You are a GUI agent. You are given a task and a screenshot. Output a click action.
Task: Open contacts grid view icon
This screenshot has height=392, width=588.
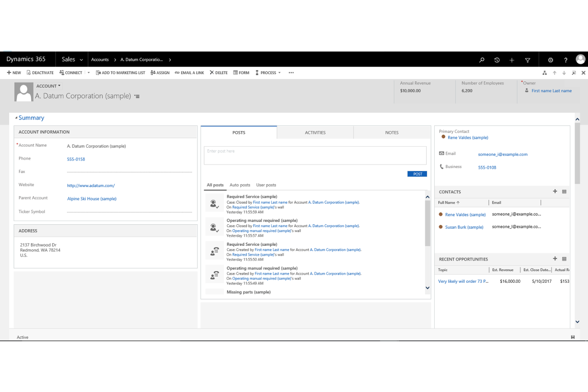(564, 191)
